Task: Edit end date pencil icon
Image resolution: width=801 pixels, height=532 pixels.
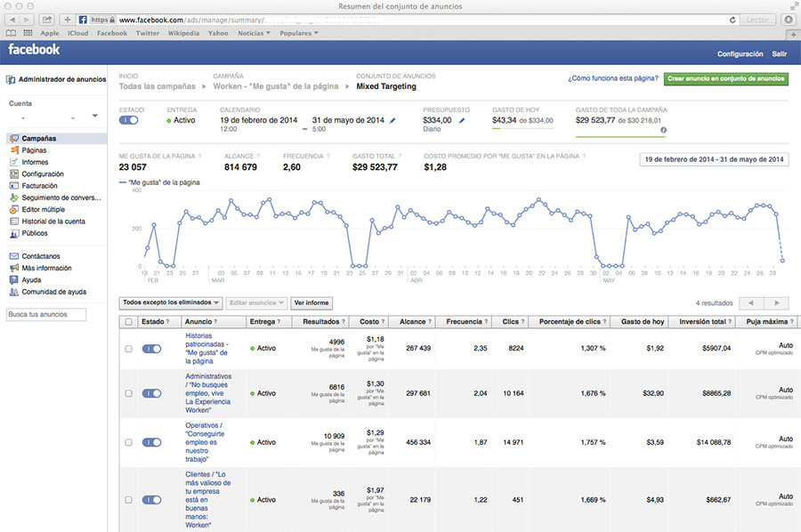Action: coord(392,120)
